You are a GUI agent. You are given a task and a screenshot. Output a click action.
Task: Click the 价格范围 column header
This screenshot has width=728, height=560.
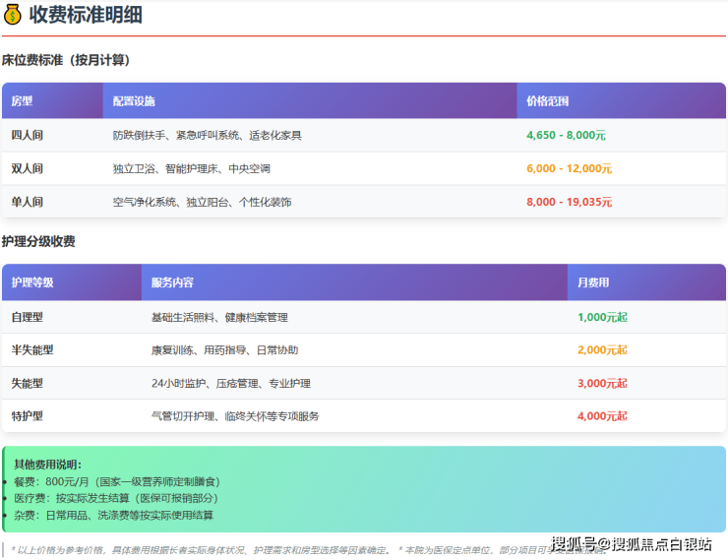coord(547,101)
